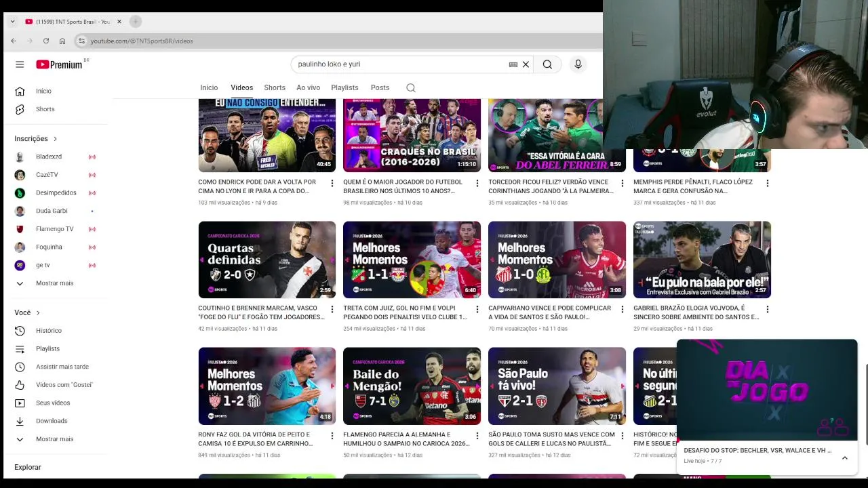Open Duda Garbi channel subscription
Screen dimensions: 868x488
52,211
